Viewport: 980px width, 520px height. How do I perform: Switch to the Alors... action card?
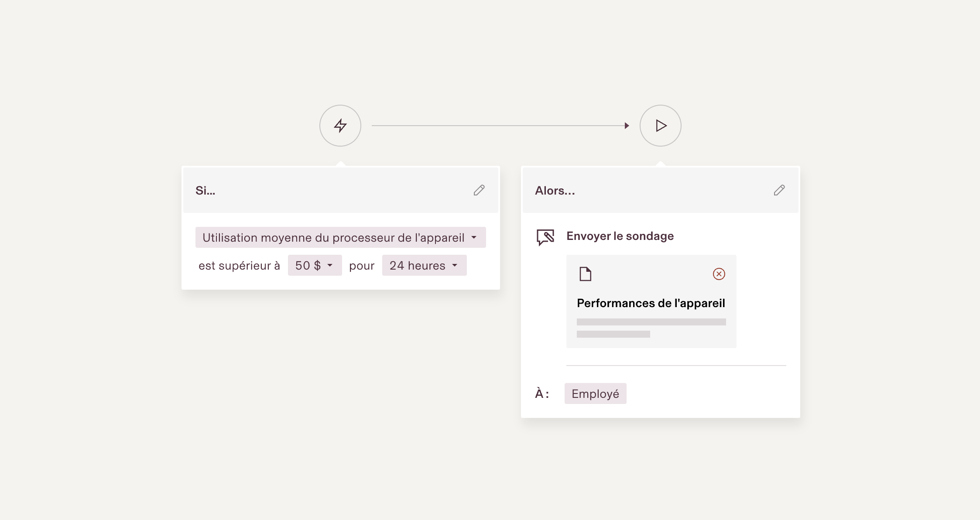coord(555,190)
